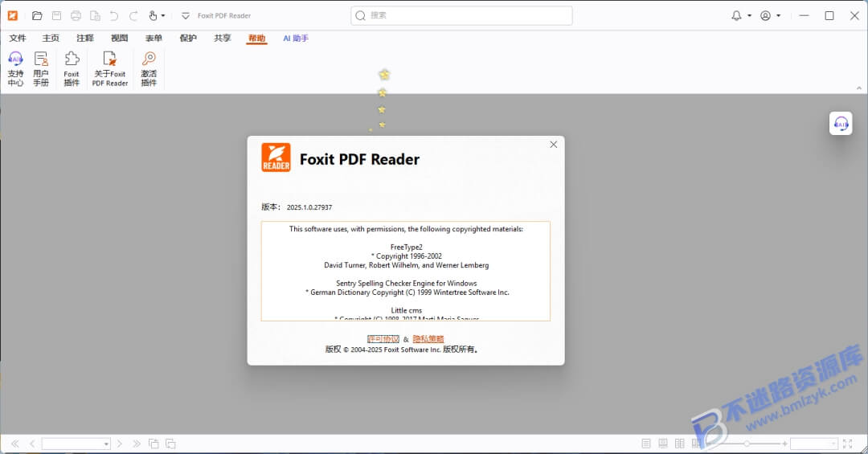Screen dimensions: 868x454
Task: Click the previous view icon in status bar
Action: coord(154,444)
